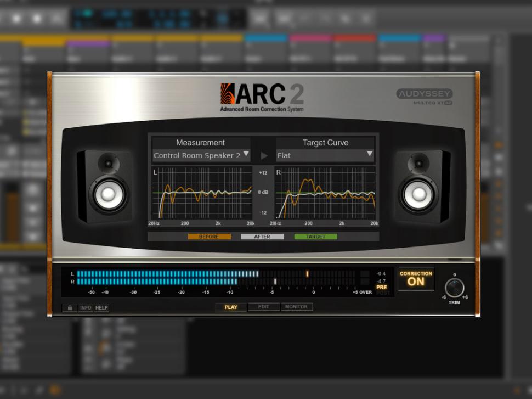Switch the meter to POST

[x=382, y=293]
